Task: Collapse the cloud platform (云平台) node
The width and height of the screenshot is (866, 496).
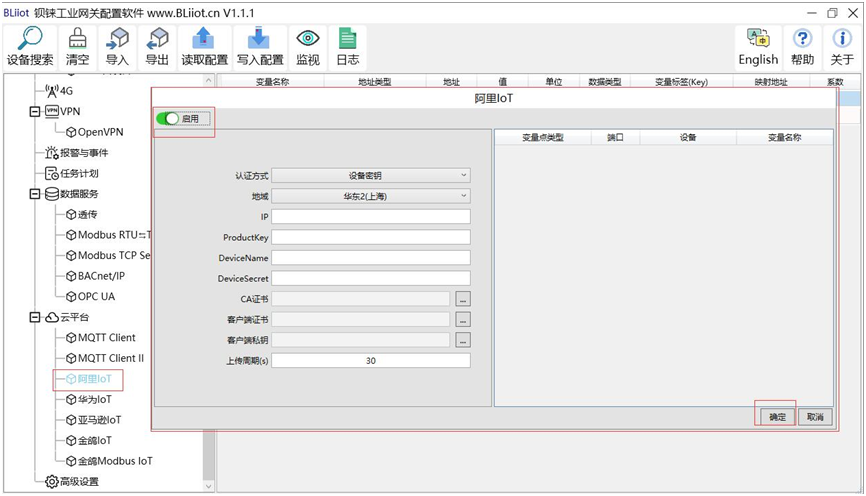Action: [35, 317]
